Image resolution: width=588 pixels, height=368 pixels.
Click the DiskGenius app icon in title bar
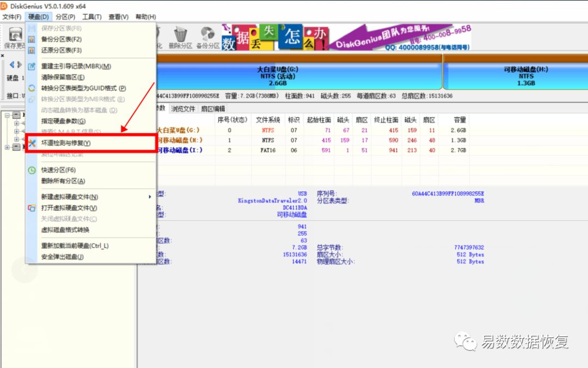click(x=4, y=6)
